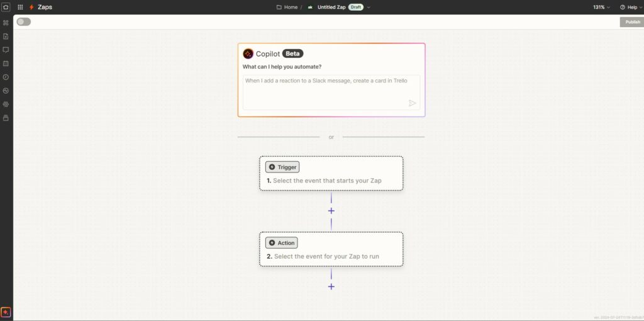This screenshot has height=321, width=644.
Task: Add a step between Trigger and Action
Action: tap(331, 211)
